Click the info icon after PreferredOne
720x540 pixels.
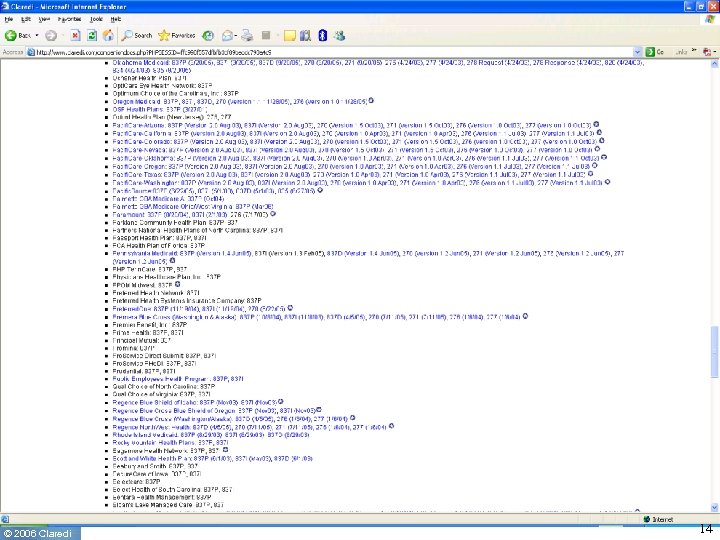click(x=290, y=308)
